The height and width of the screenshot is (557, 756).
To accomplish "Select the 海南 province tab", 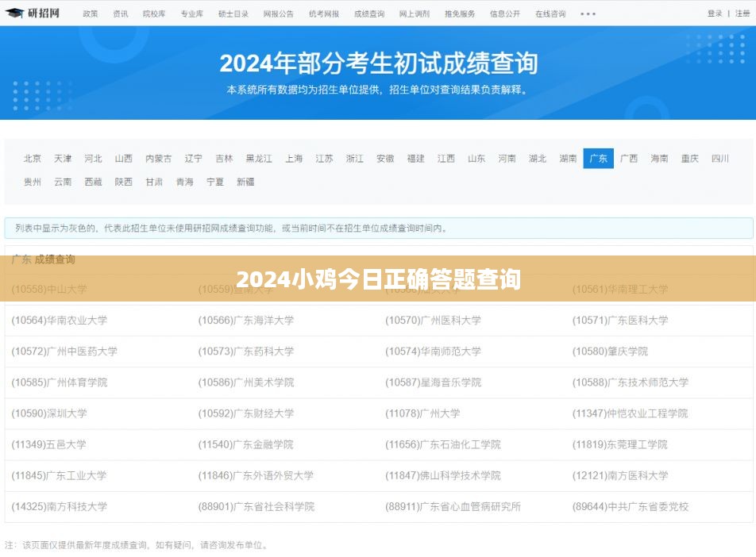I will tap(659, 159).
